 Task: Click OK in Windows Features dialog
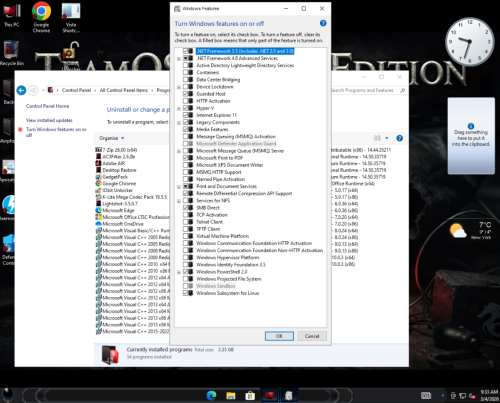pyautogui.click(x=279, y=336)
